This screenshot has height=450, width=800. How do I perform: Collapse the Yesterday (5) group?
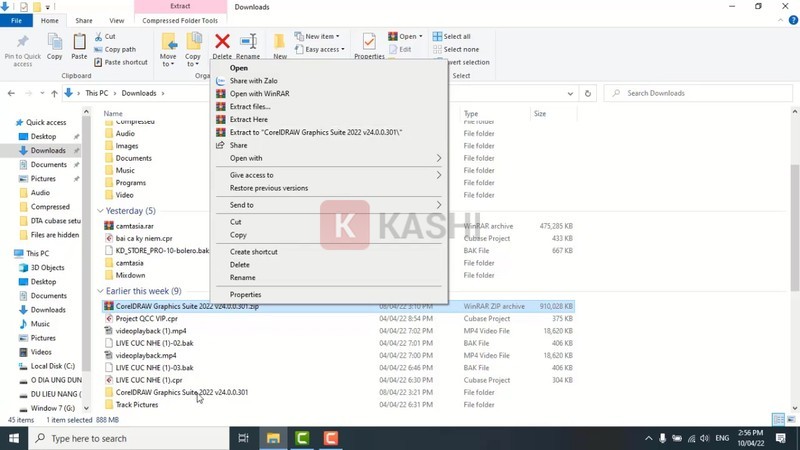[100, 211]
